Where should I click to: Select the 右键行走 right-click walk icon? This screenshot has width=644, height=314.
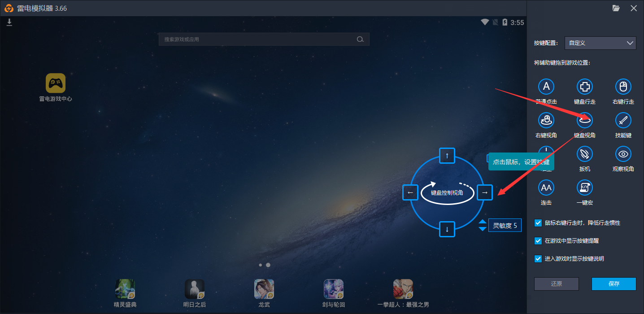tap(623, 87)
